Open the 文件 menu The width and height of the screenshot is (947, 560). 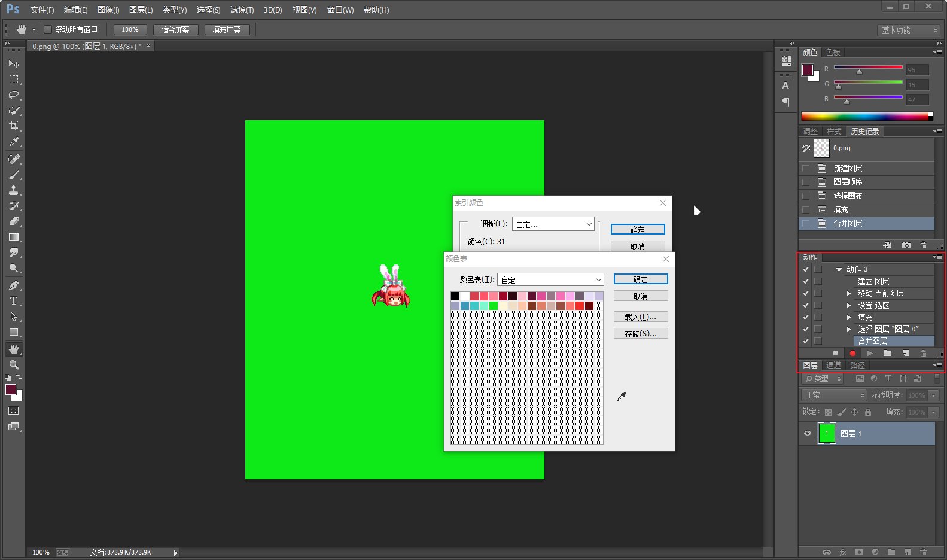tap(42, 10)
